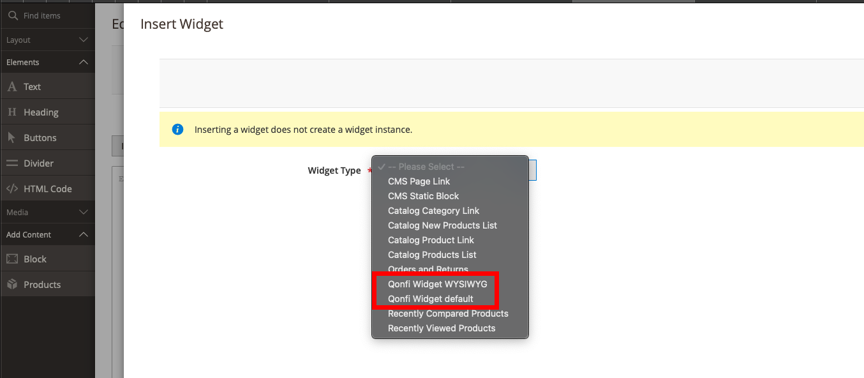Click the Insert Widget dialog title
864x378 pixels.
[x=182, y=24]
